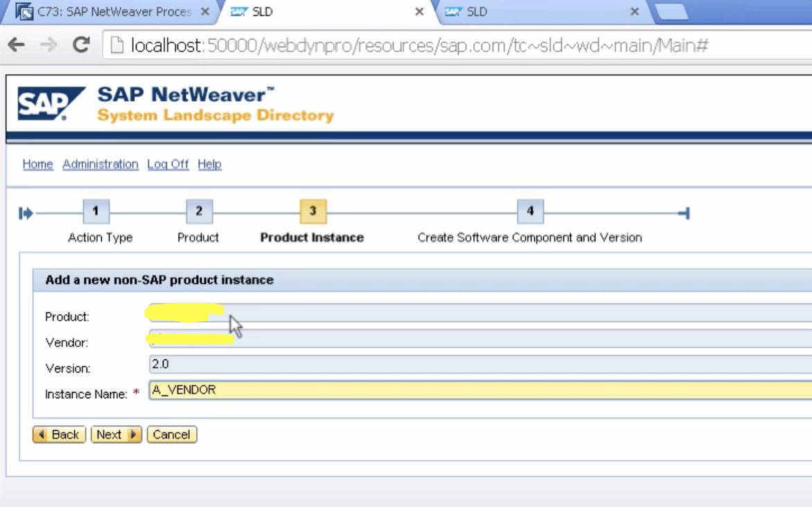Click the Next button
812x507 pixels.
click(x=116, y=434)
